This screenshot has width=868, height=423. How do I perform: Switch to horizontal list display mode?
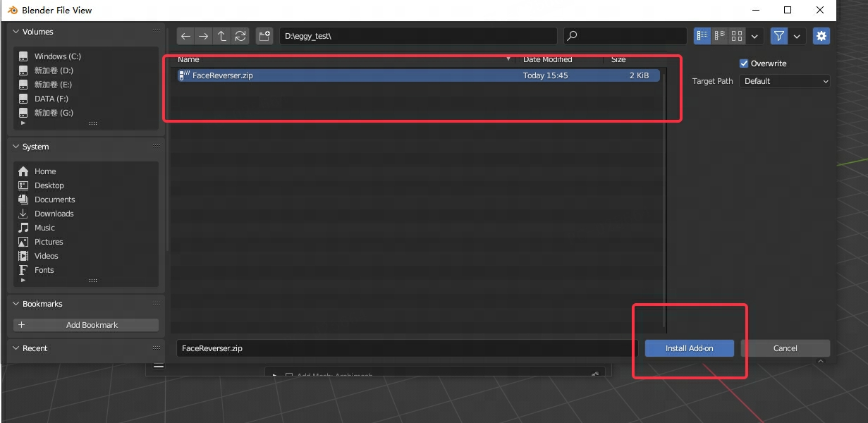click(719, 36)
